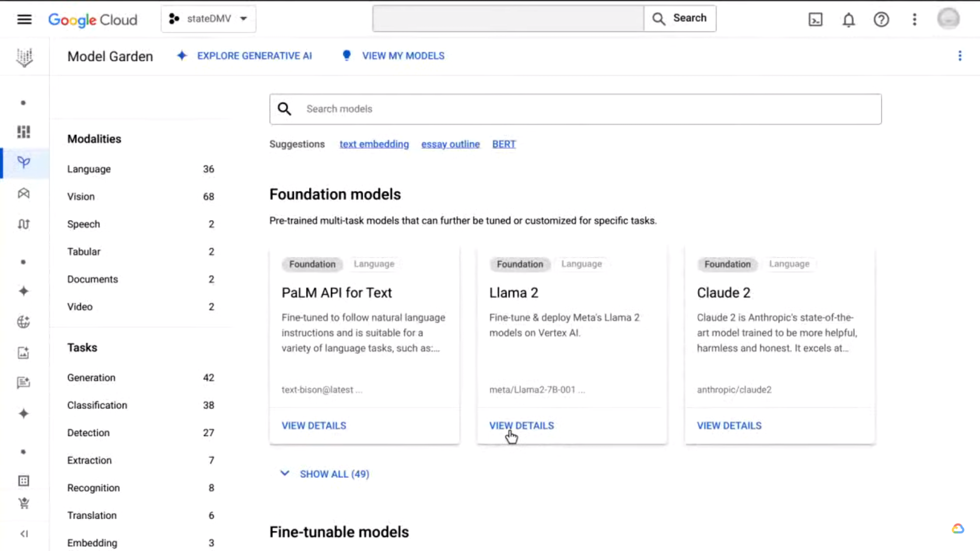This screenshot has height=551, width=980.
Task: Filter by Vision modality
Action: [x=141, y=196]
